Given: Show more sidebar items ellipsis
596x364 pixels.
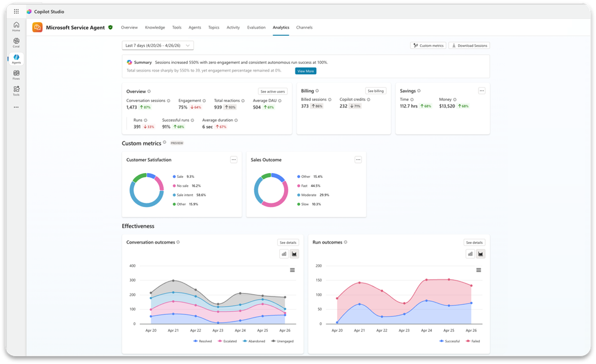Looking at the screenshot, I should (16, 107).
